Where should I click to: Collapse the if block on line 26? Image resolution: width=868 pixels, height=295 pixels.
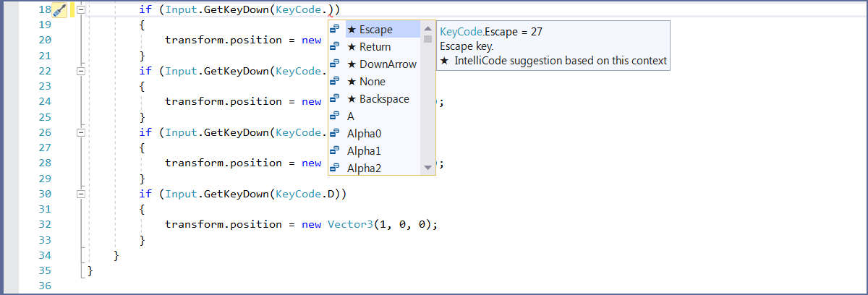pos(81,132)
